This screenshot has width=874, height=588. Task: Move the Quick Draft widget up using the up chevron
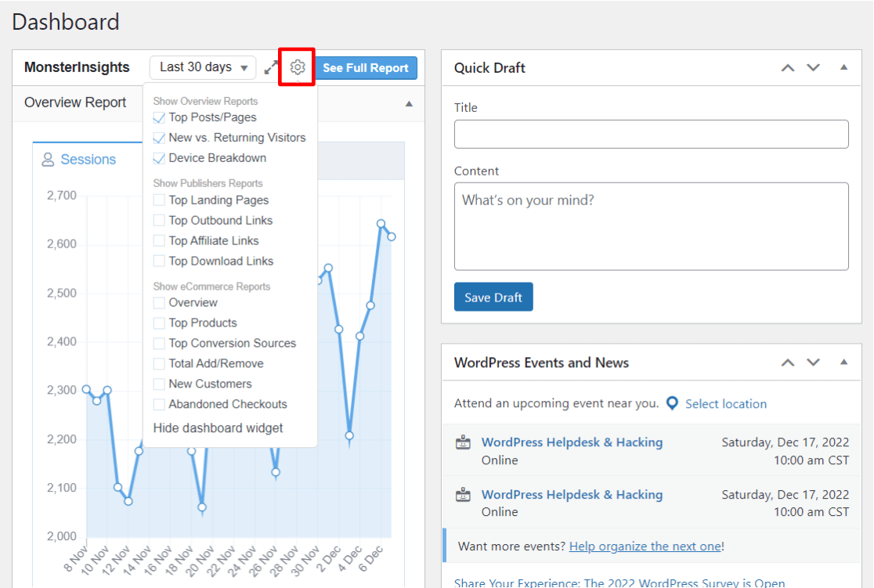tap(788, 68)
